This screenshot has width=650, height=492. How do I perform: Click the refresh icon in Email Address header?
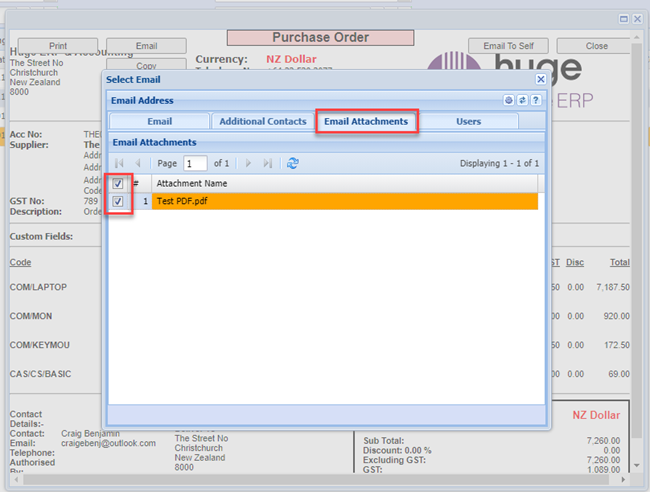coord(522,101)
